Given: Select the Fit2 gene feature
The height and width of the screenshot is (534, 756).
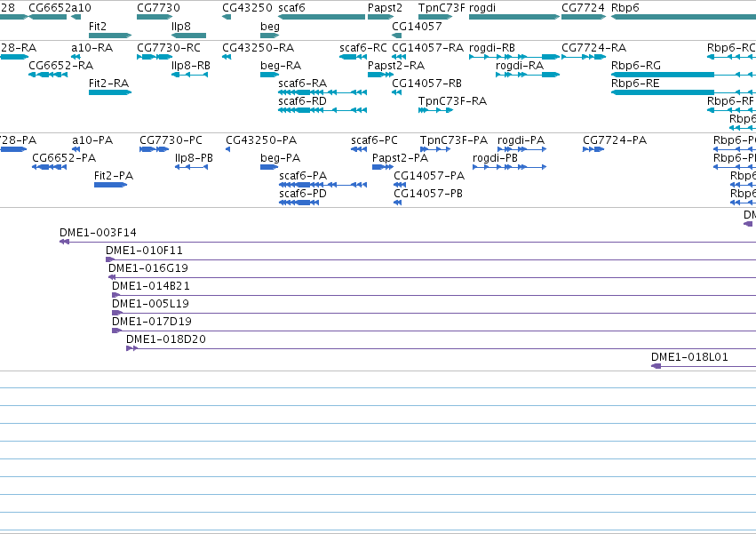Looking at the screenshot, I should click(110, 36).
